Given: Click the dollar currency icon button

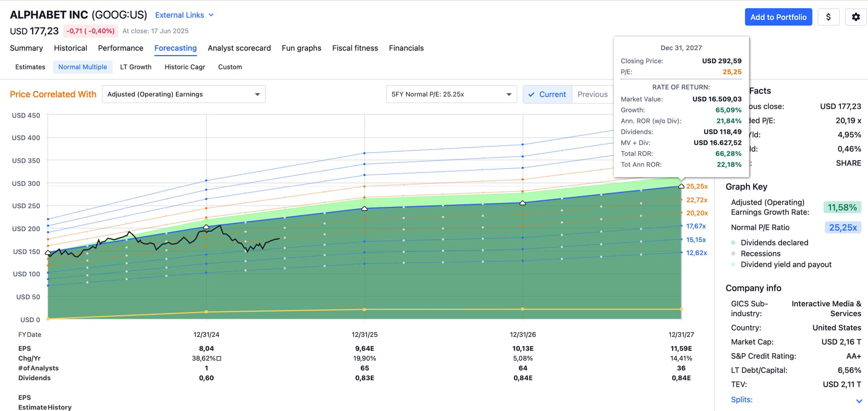Looking at the screenshot, I should click(828, 17).
